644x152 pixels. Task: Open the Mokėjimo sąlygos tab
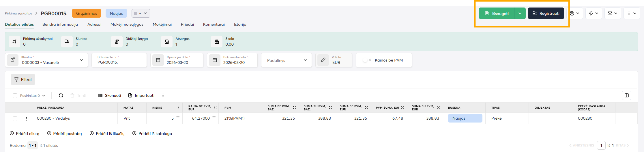127,24
